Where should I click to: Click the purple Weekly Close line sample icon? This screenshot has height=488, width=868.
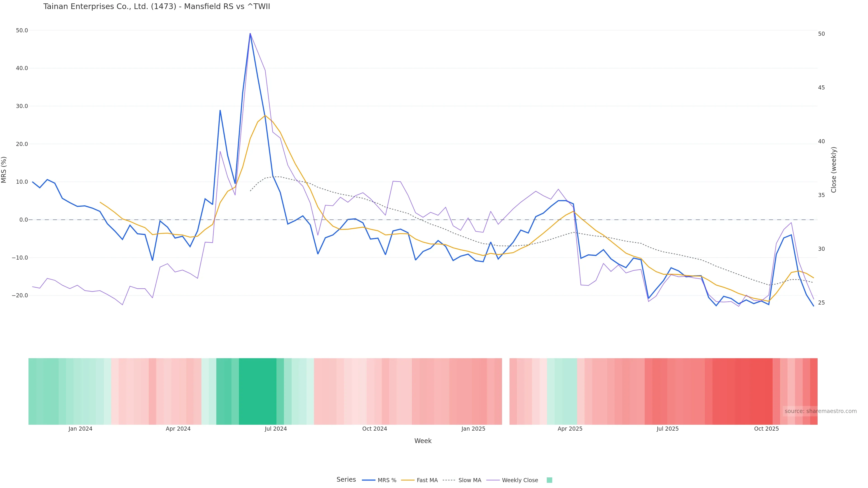point(493,480)
